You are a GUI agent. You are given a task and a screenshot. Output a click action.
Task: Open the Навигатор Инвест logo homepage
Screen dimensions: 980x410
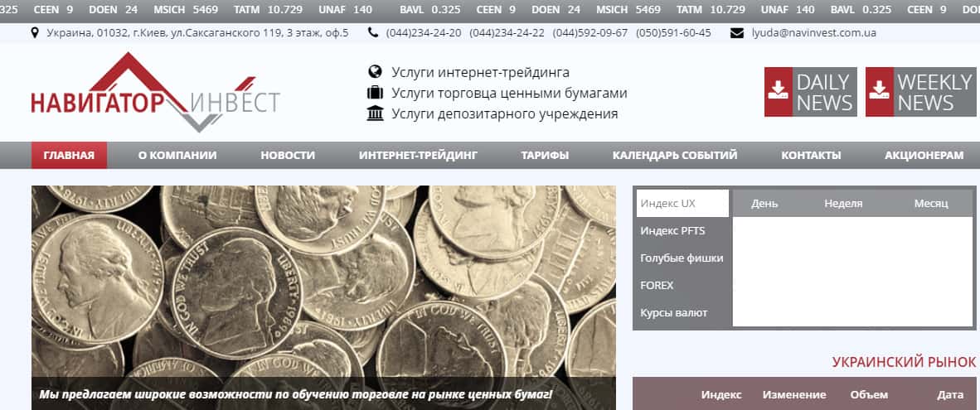(156, 93)
